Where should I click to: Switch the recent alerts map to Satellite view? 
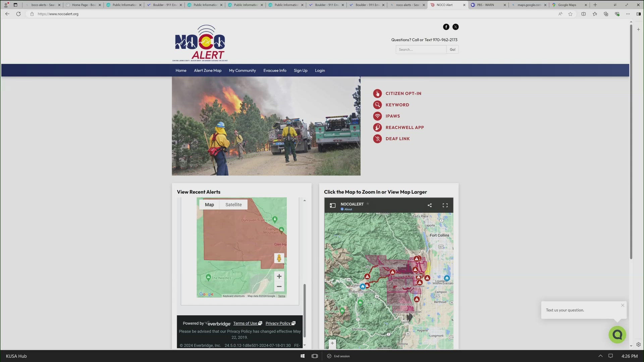[x=233, y=204]
